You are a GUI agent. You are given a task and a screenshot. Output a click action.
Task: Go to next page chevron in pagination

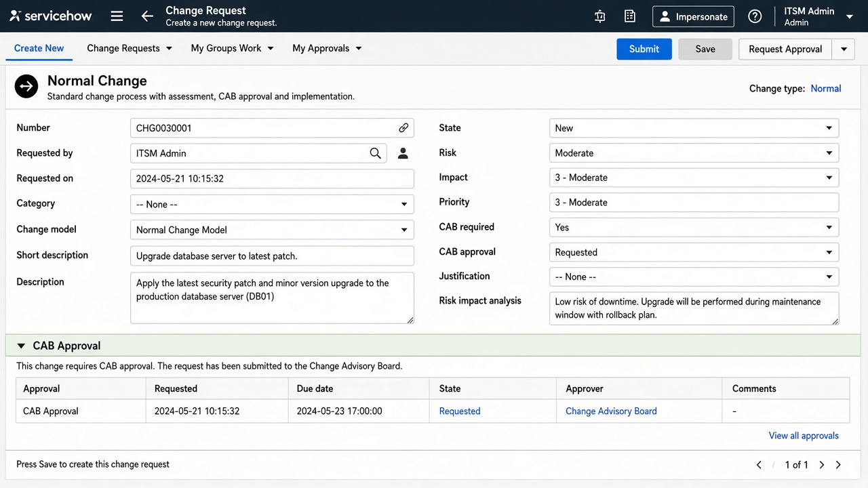tap(822, 465)
